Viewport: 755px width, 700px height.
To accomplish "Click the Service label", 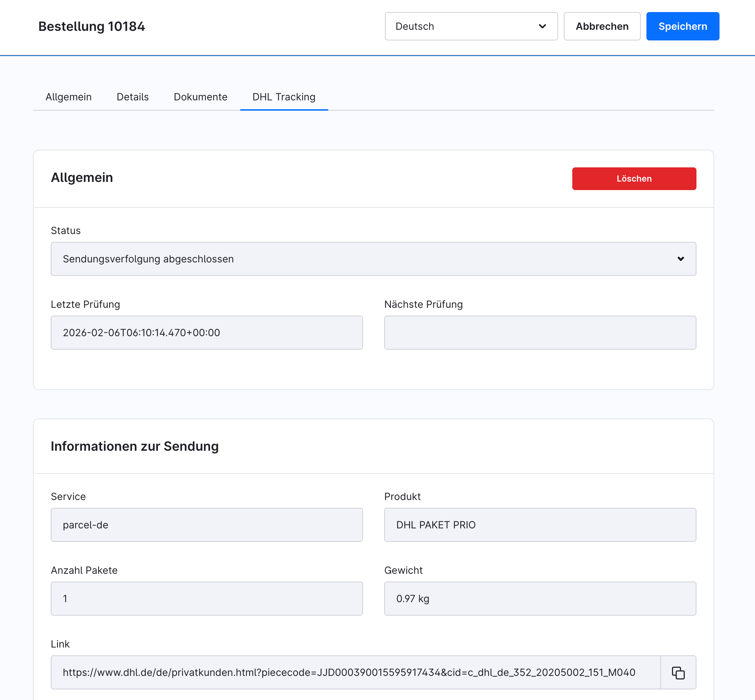I will (x=68, y=496).
